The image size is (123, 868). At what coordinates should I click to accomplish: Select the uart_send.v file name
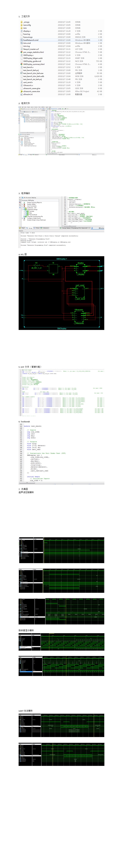click(28, 82)
